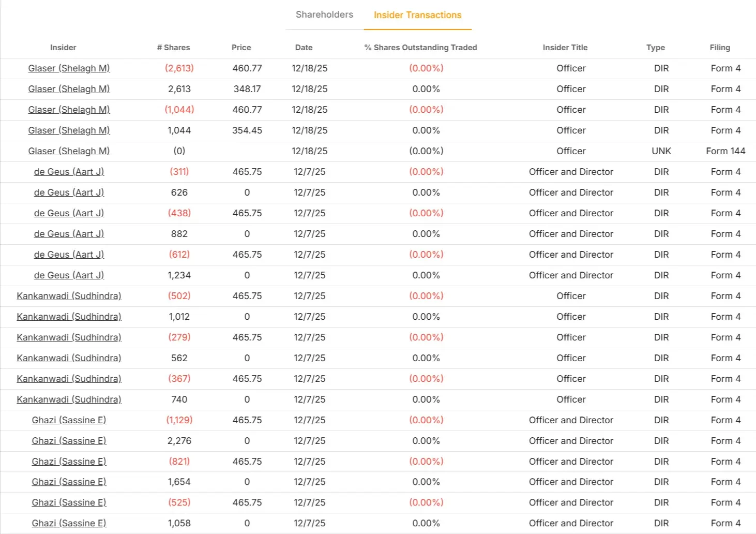756x534 pixels.
Task: Click the UNK type entry for Glaser
Action: 661,151
